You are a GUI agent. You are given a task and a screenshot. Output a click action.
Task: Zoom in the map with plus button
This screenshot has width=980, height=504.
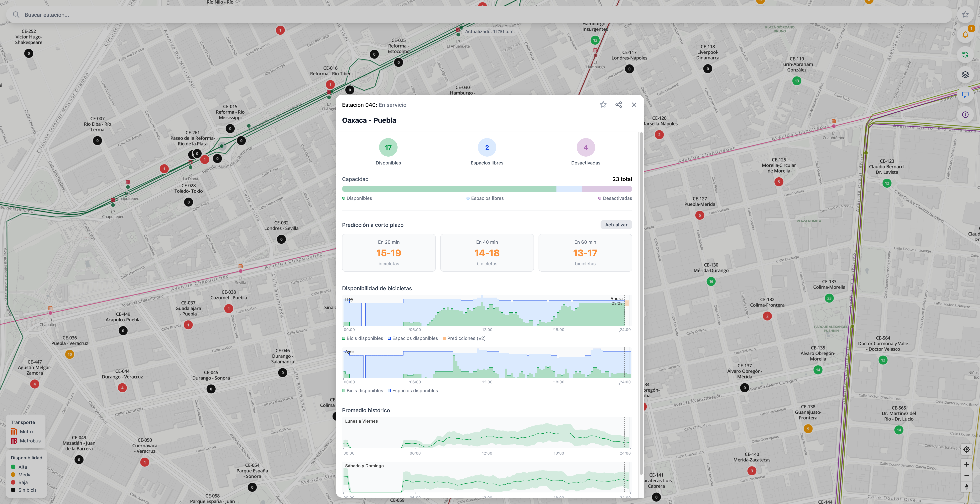[x=966, y=465]
